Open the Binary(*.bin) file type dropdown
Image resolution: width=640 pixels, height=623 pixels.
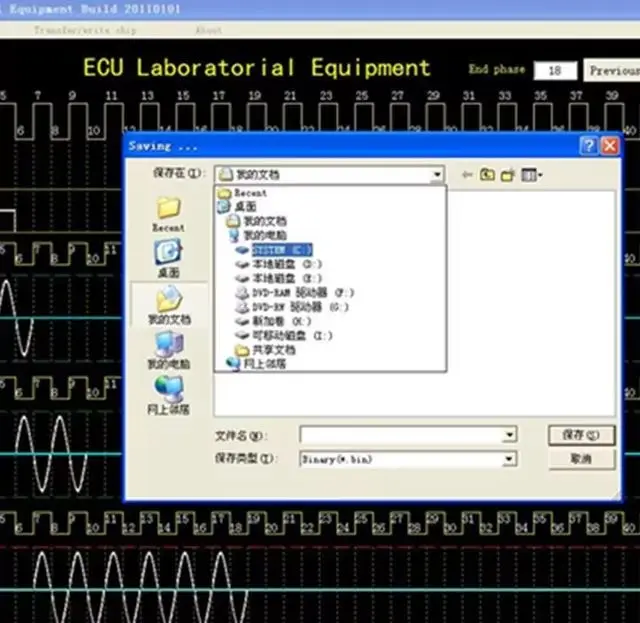[x=510, y=459]
